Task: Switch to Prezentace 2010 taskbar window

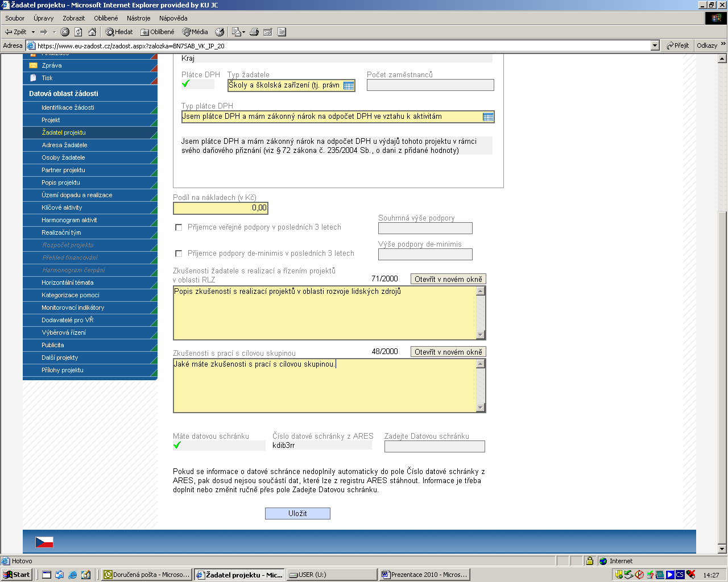Action: click(x=424, y=575)
